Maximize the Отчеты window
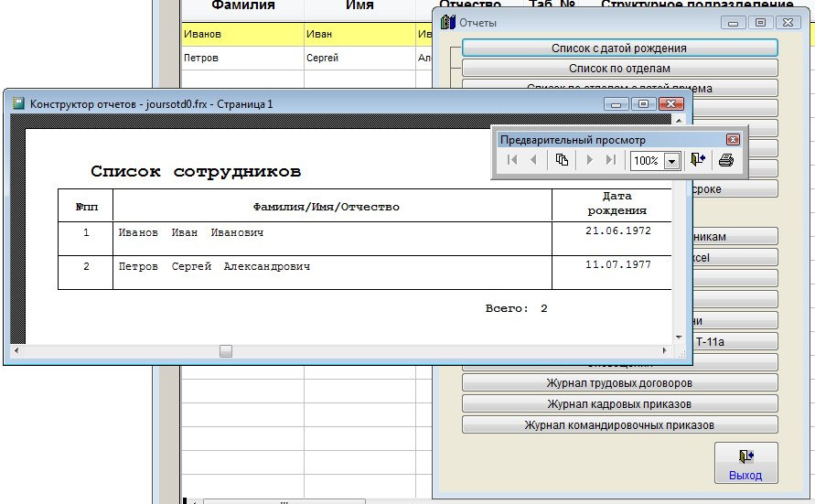Viewport: 815px width, 504px height. (x=760, y=23)
